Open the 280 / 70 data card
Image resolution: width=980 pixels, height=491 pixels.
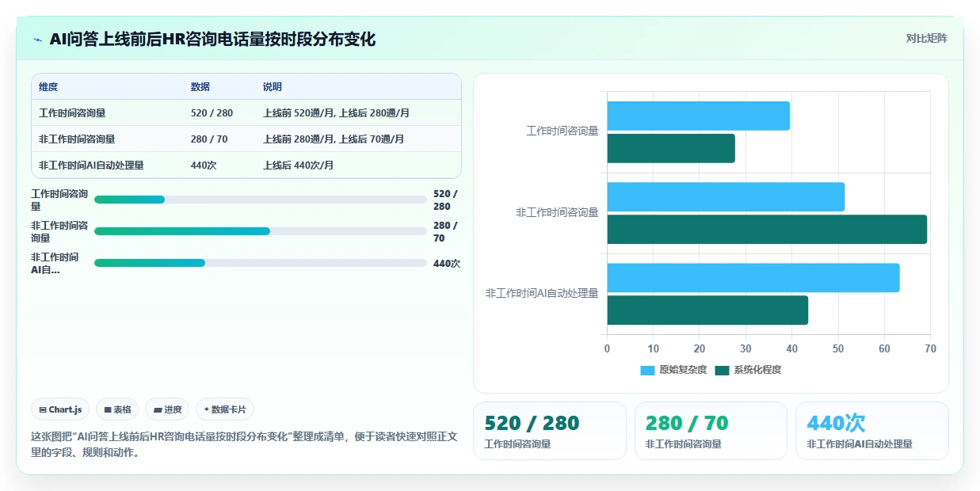point(711,431)
